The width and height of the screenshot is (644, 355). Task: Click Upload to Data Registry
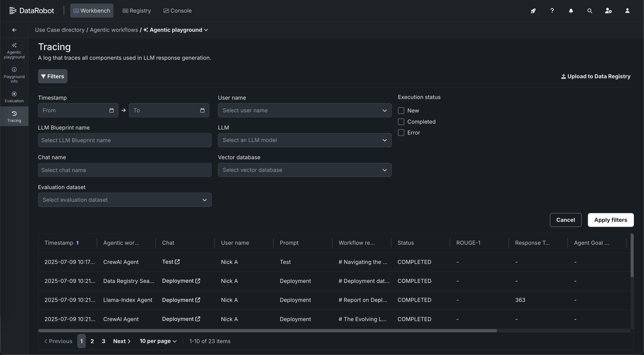click(x=596, y=76)
